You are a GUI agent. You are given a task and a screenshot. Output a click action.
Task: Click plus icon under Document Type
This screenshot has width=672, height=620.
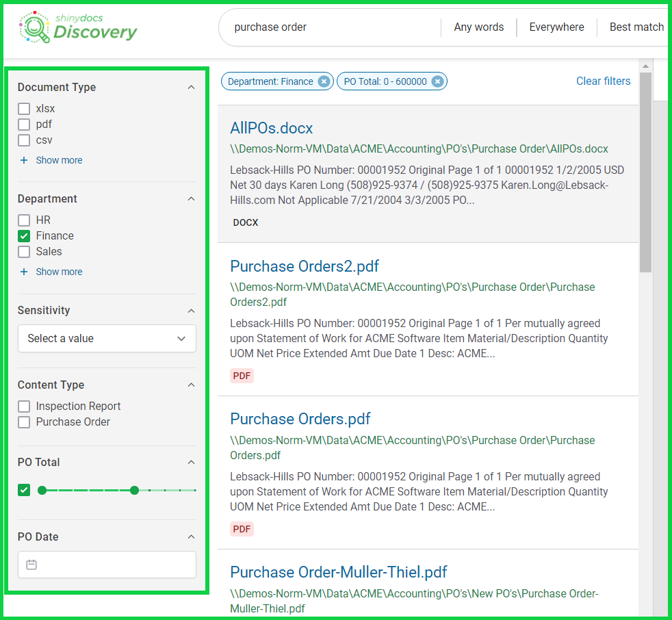pos(24,160)
